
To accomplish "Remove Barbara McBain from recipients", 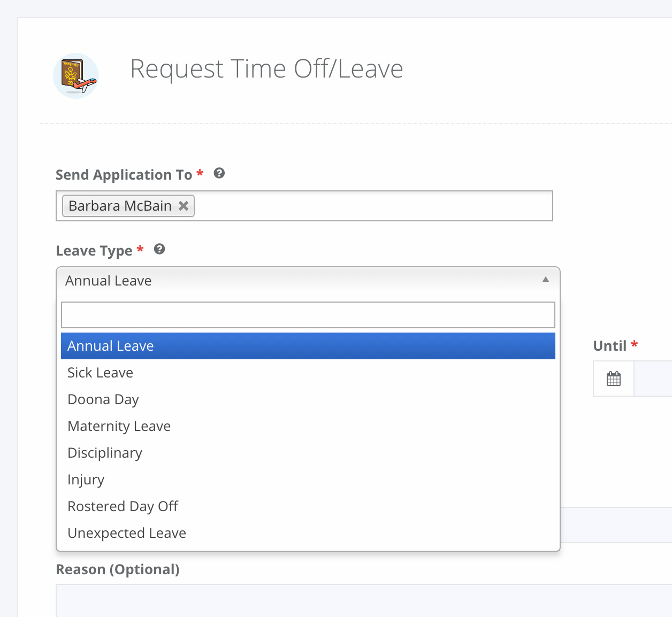I will (x=184, y=206).
